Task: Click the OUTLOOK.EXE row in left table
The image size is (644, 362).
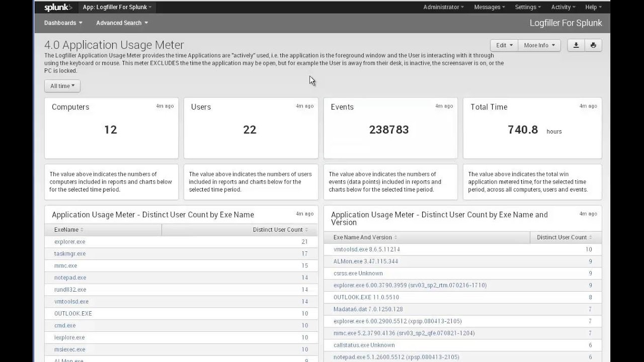Action: (x=181, y=314)
